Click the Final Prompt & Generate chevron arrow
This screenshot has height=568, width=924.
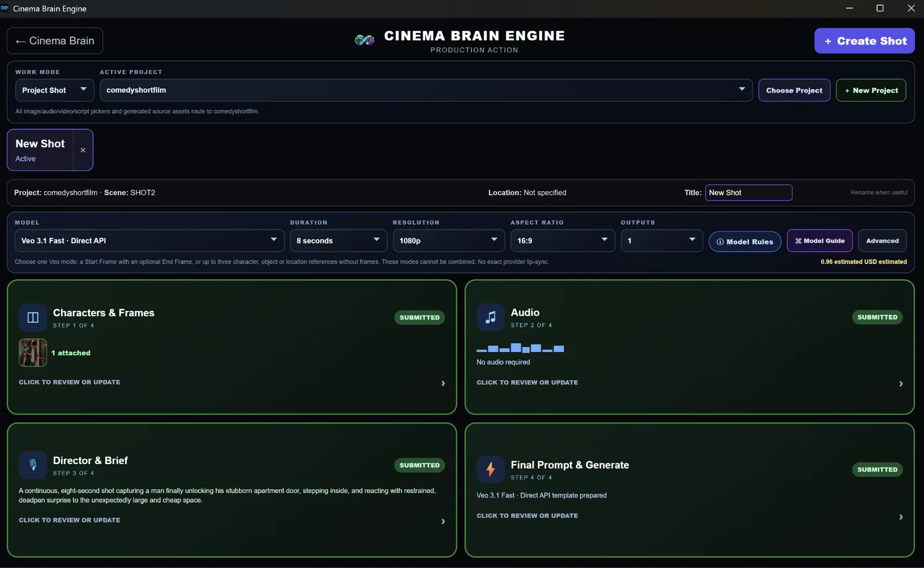click(x=901, y=517)
